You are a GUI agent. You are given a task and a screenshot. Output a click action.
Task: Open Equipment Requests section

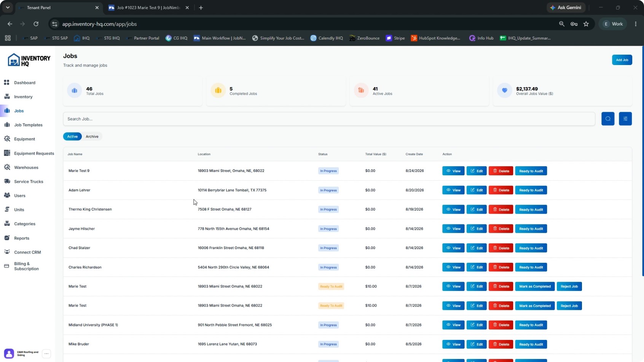pyautogui.click(x=34, y=153)
